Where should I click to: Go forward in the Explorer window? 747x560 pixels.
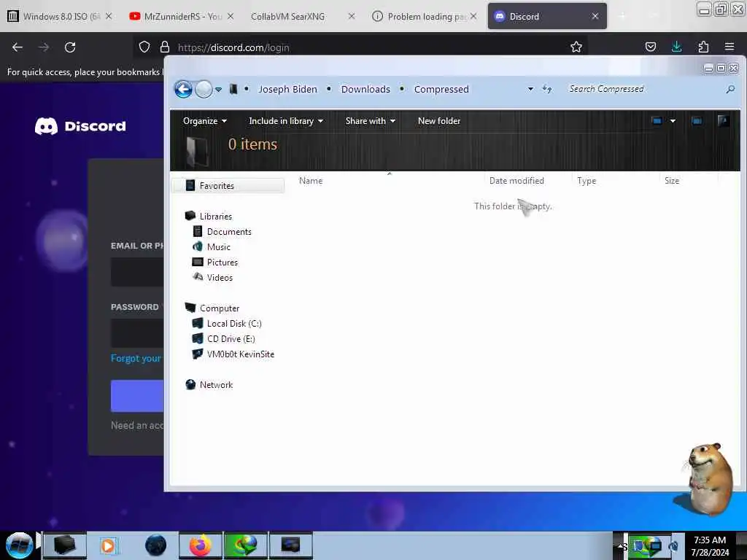tap(204, 89)
